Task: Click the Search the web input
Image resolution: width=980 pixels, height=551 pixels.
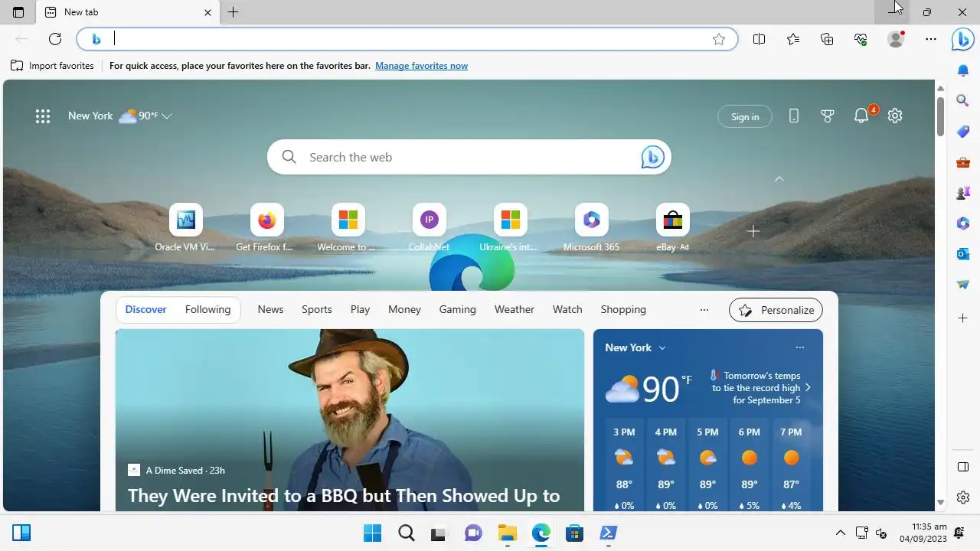Action: point(469,157)
